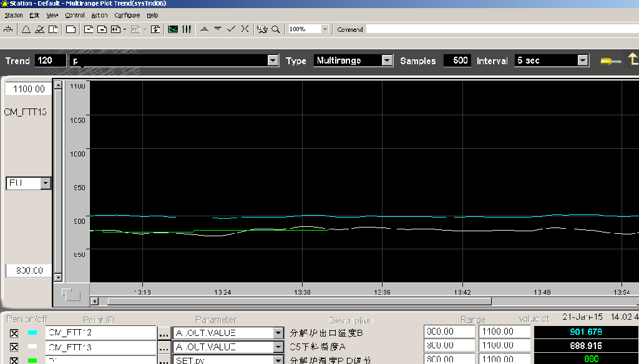Click the yellow up-arrow icon in trend header
The width and height of the screenshot is (639, 364).
click(633, 59)
